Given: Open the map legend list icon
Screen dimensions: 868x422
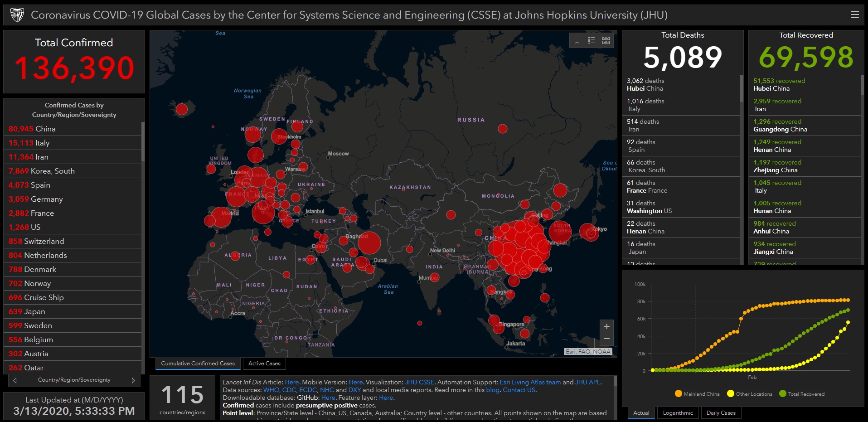Looking at the screenshot, I should click(x=591, y=40).
